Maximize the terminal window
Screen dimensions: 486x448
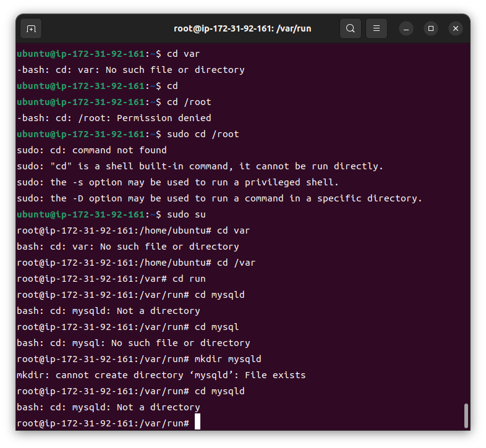(431, 29)
